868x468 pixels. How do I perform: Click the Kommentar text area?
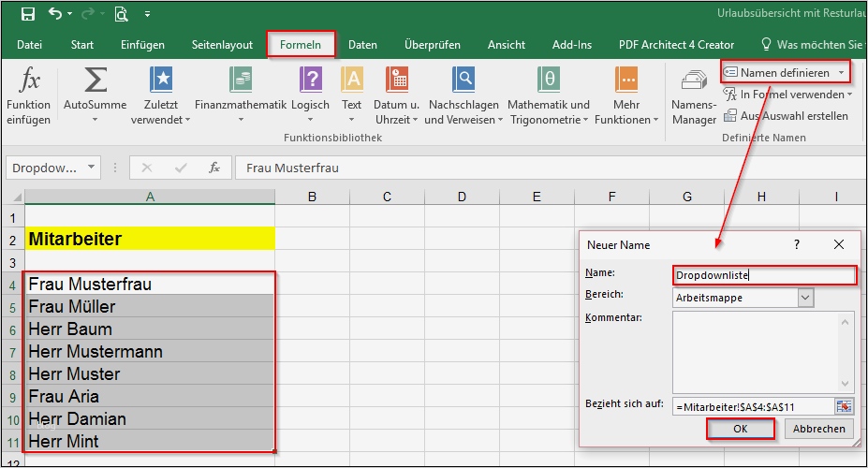(x=763, y=352)
